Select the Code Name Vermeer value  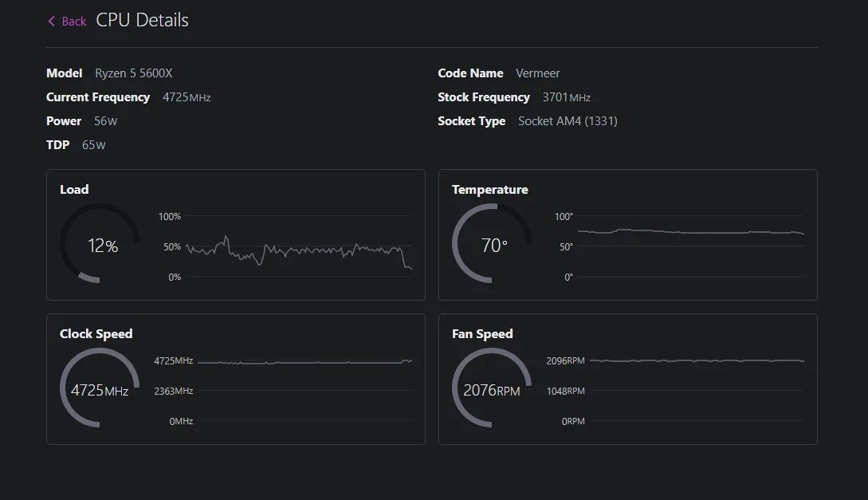[538, 73]
